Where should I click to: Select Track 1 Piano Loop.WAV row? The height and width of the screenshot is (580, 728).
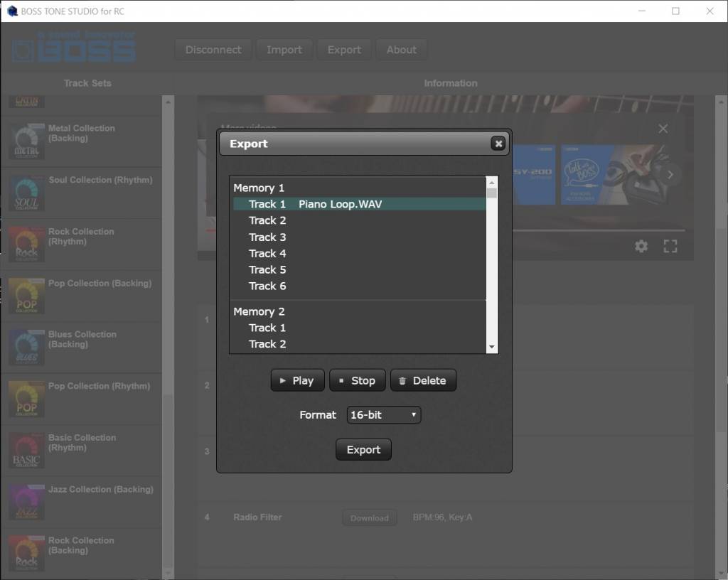(359, 204)
